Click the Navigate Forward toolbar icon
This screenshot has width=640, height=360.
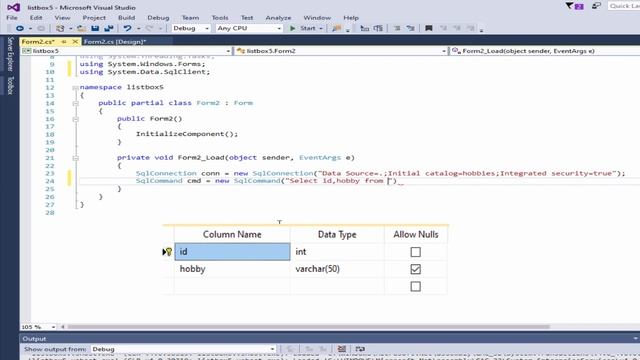pos(41,28)
